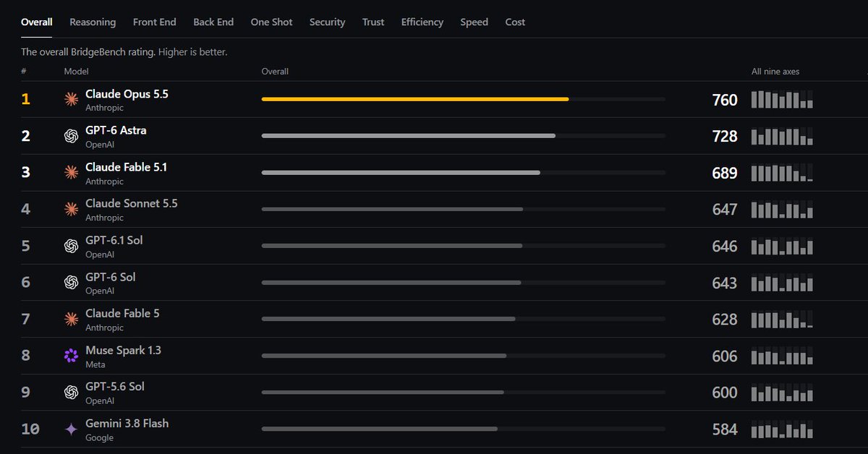Click the score 760
This screenshot has width=868, height=454.
point(725,100)
